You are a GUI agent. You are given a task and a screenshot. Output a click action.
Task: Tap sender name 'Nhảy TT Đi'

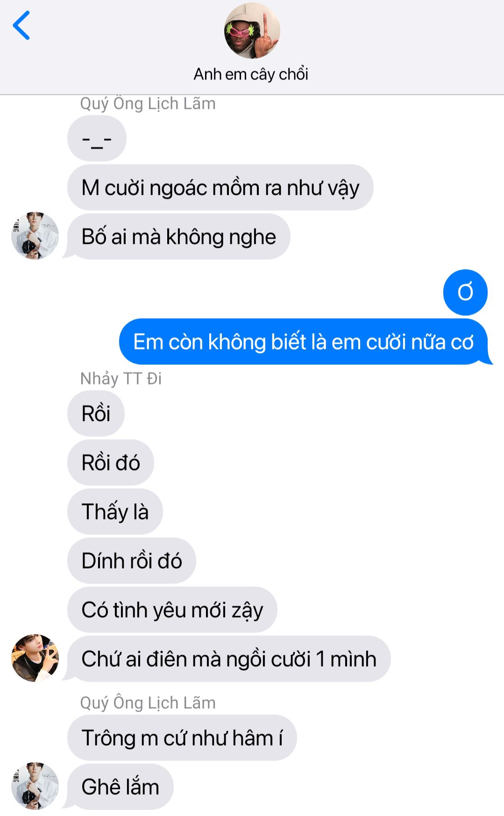click(121, 378)
